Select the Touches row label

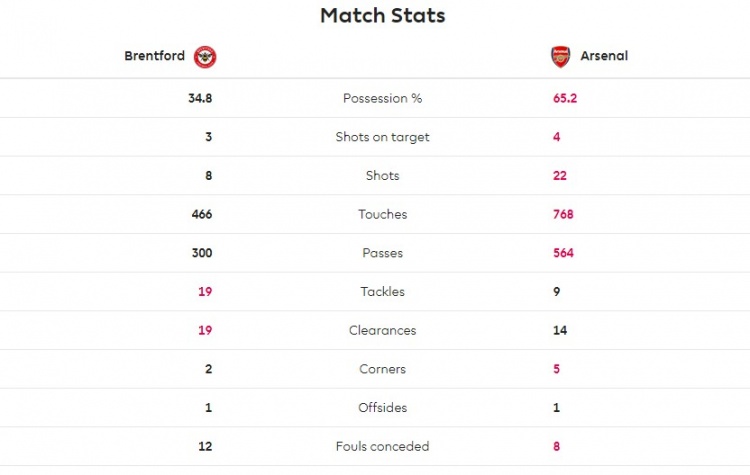383,214
